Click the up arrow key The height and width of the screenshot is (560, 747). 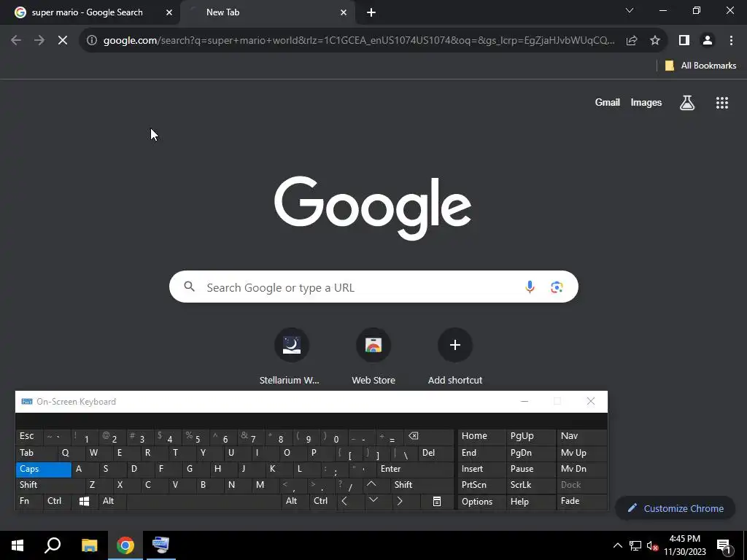tap(376, 485)
